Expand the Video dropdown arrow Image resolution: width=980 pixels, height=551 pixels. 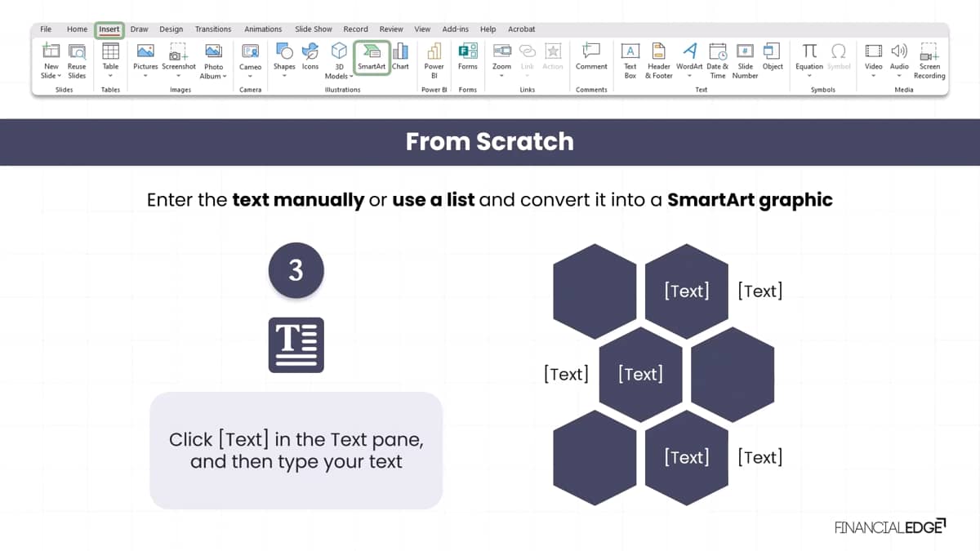(874, 76)
